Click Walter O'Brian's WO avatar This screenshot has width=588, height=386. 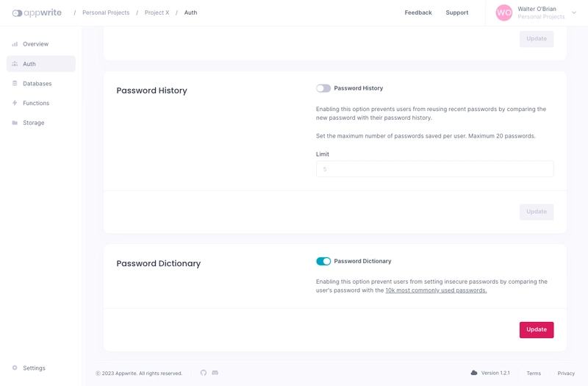click(x=503, y=12)
